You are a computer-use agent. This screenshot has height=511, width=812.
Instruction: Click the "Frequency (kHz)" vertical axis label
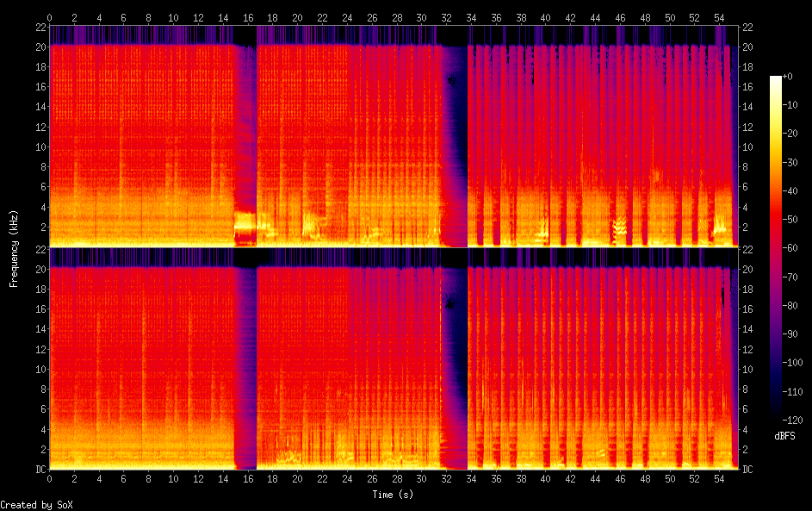(14, 248)
